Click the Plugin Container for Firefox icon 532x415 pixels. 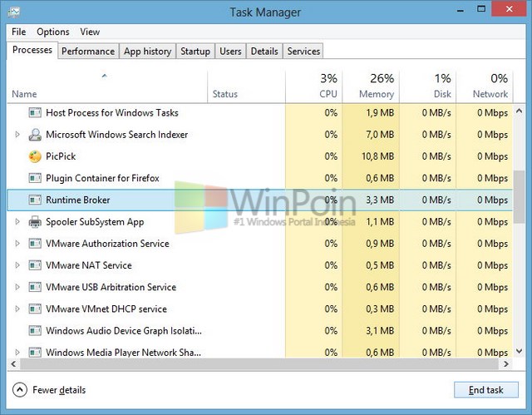tap(35, 178)
